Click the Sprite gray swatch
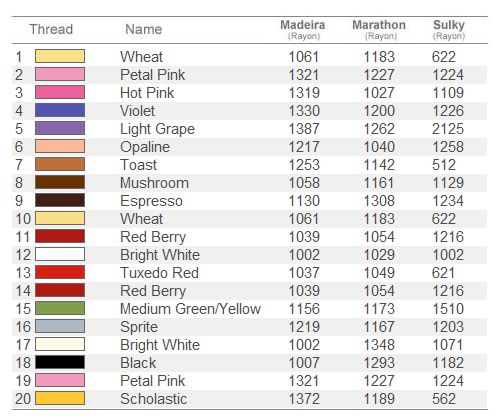Screen dimensions: 500x420 tap(60, 326)
